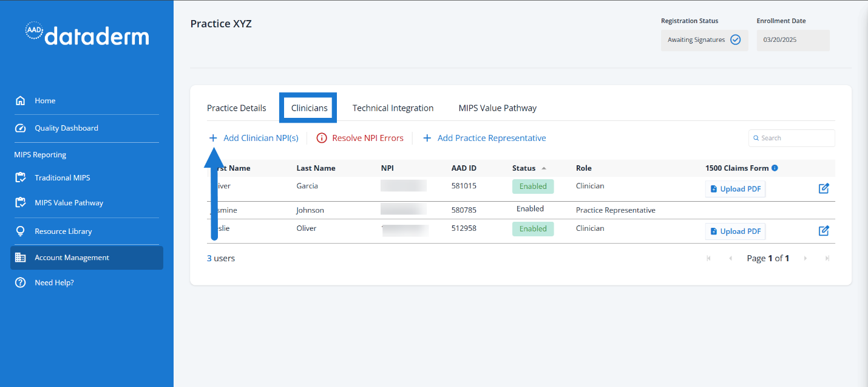
Task: Click the checkmark beside Awaiting Signatures
Action: [736, 39]
